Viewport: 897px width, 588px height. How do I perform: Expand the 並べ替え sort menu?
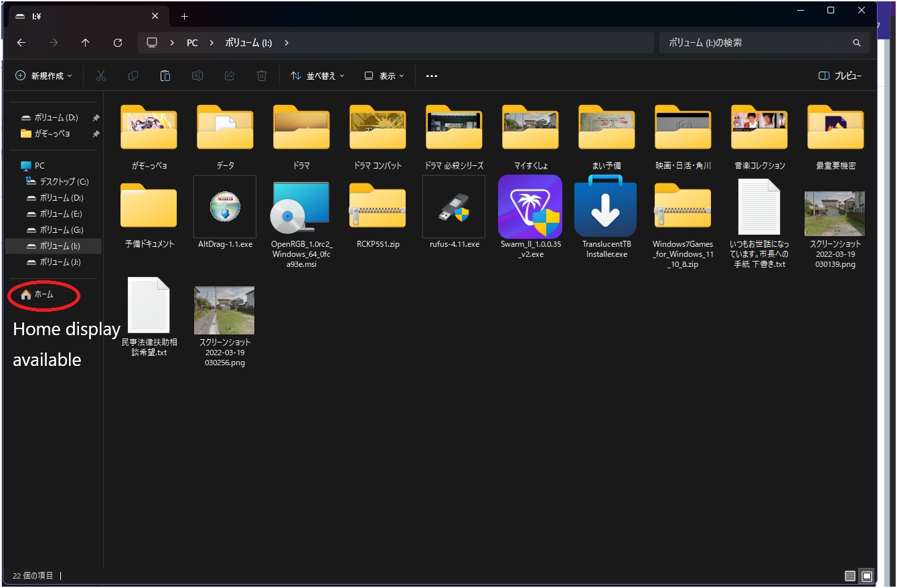tap(318, 76)
